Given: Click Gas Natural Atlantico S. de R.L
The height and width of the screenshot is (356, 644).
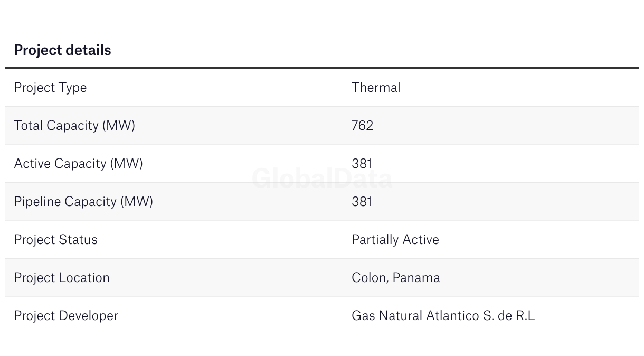Looking at the screenshot, I should pos(443,315).
